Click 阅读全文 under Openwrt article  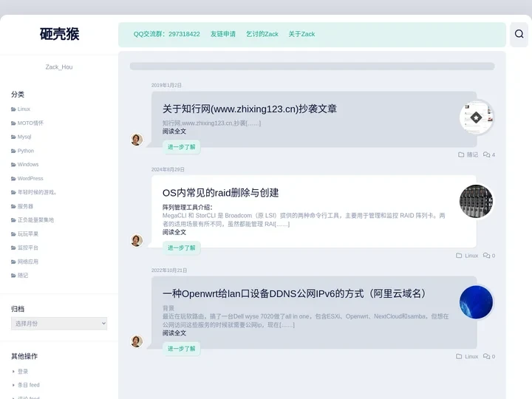click(174, 332)
